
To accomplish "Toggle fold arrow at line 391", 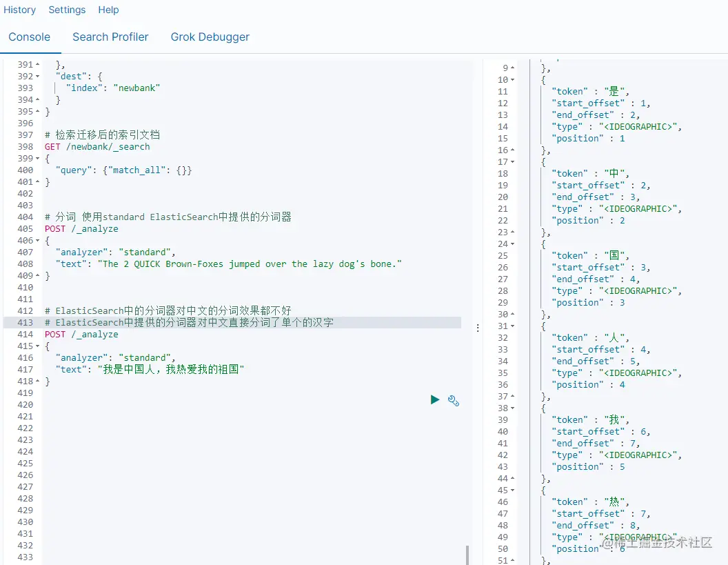I will [38, 65].
